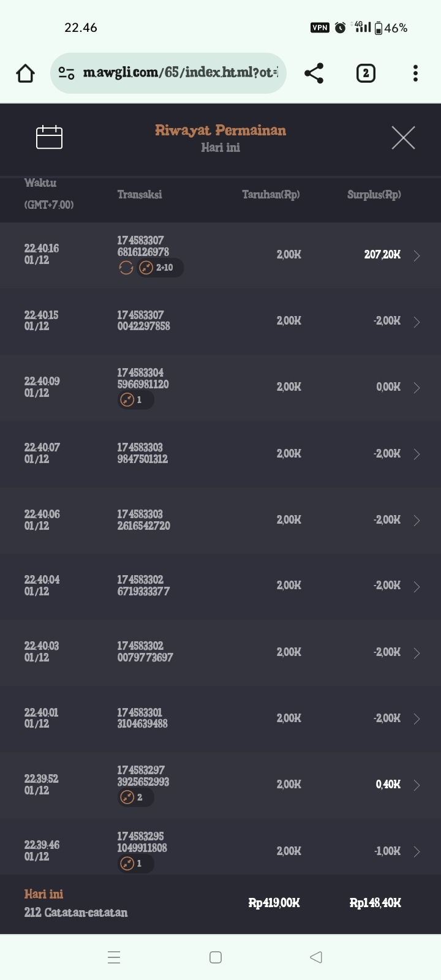Select transaction 174583302 6719333377
This screenshot has height=980, width=441.
tap(143, 586)
